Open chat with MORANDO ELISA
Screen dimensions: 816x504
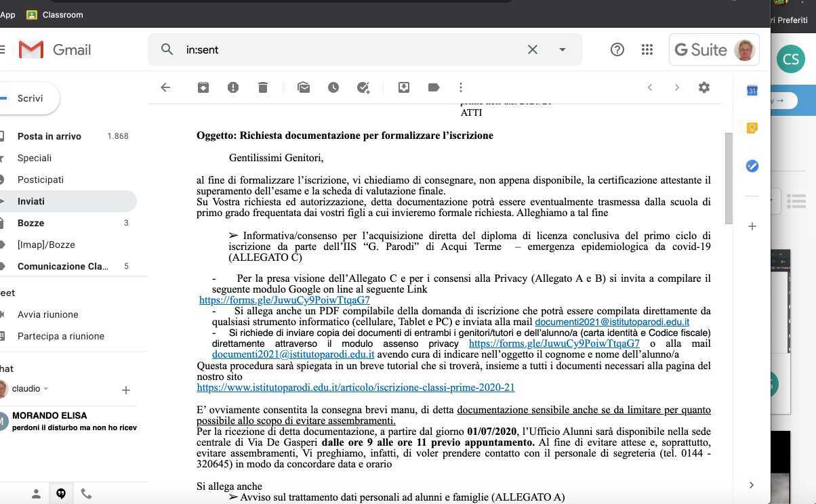[70, 421]
